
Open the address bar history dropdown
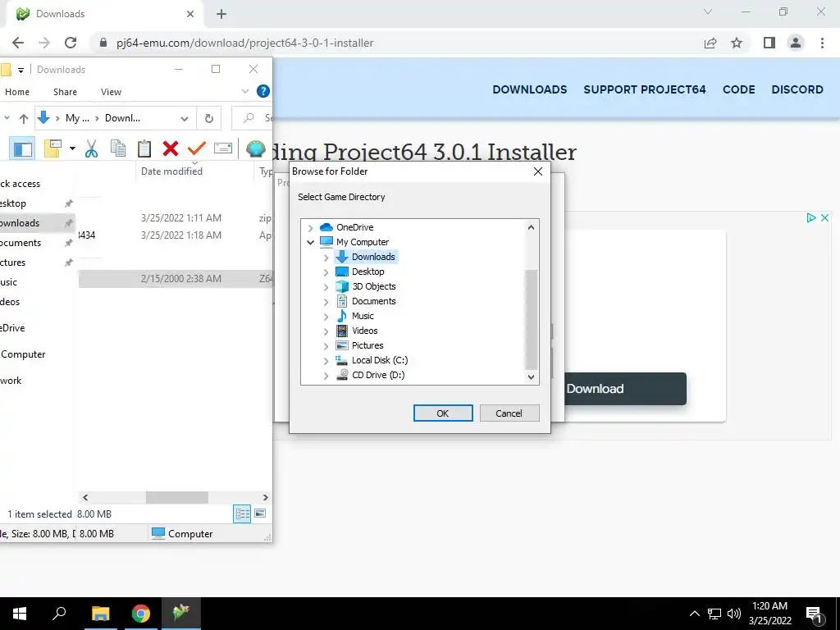coord(185,118)
